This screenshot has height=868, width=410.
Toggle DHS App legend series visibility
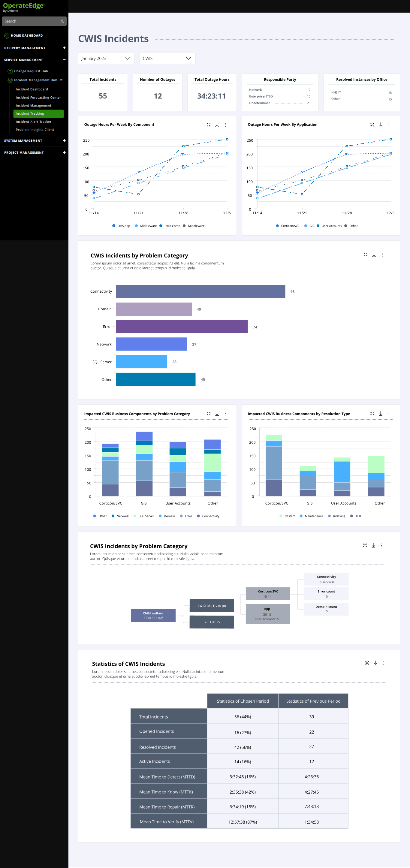[x=121, y=226]
